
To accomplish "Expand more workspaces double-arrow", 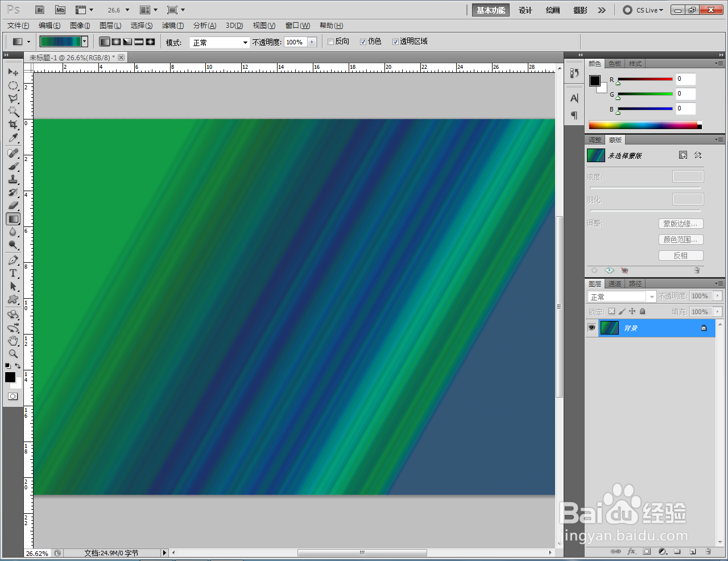I will [602, 10].
